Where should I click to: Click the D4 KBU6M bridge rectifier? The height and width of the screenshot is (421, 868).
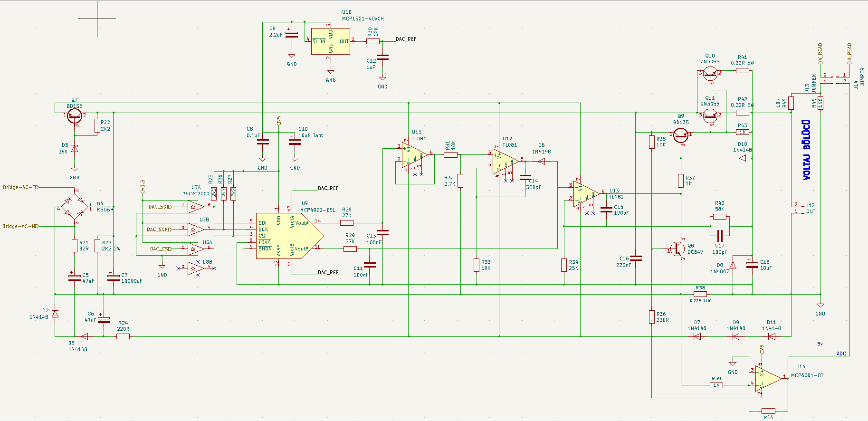click(75, 207)
